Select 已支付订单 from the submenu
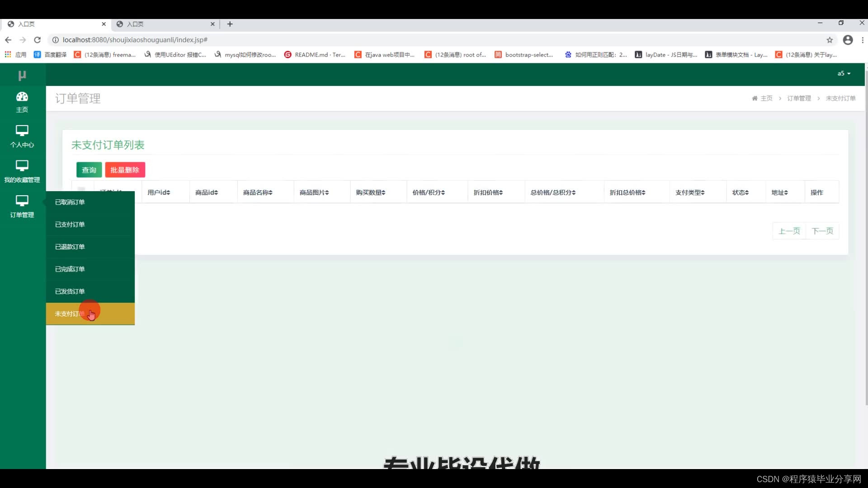Viewport: 868px width, 488px height. (x=70, y=224)
